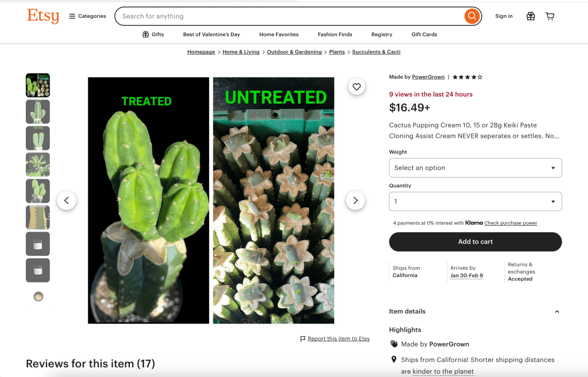The image size is (588, 377).
Task: Favorite this item with the heart
Action: click(357, 87)
